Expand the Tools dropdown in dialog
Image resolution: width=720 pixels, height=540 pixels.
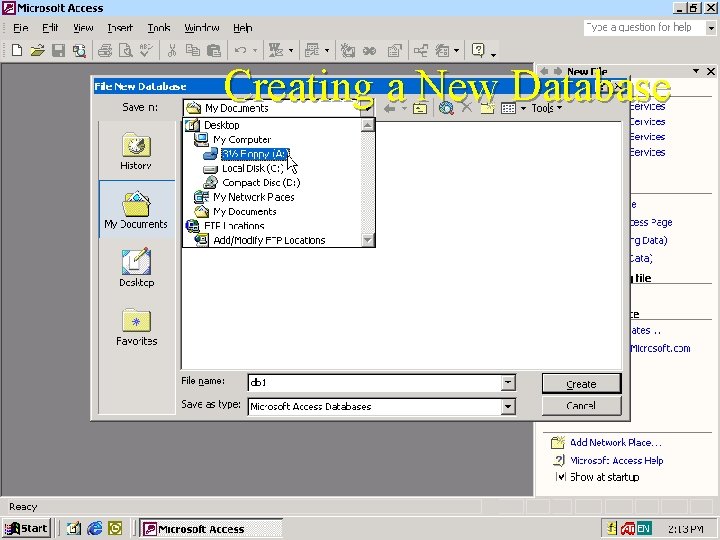coord(547,108)
